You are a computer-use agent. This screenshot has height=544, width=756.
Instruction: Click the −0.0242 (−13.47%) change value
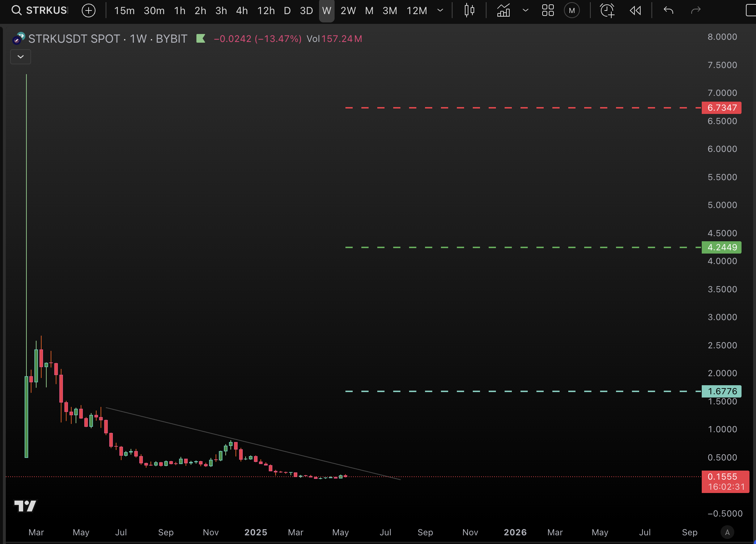(x=258, y=39)
